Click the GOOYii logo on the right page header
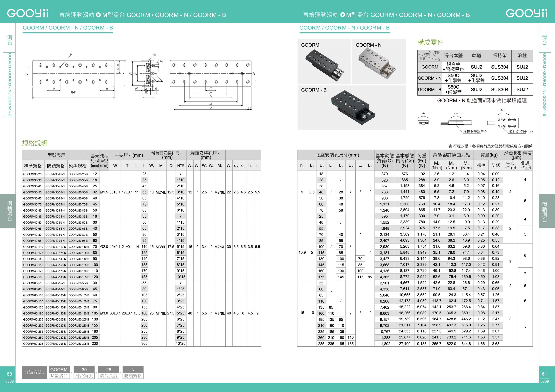 coord(526,13)
